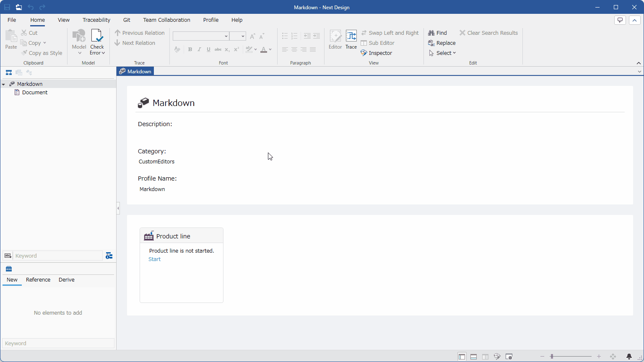Click the Clear Formatting eraser icon
The image size is (644, 362).
(x=177, y=49)
